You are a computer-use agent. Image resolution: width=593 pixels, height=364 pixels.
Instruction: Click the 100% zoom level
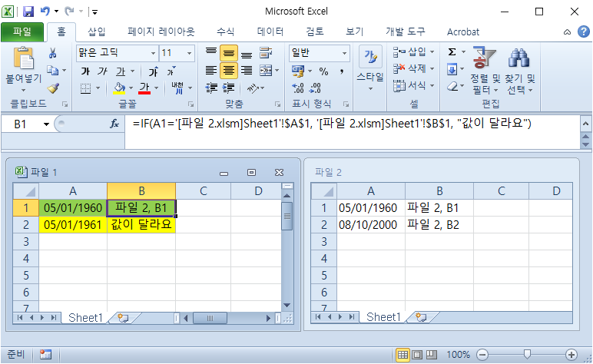[x=458, y=355]
